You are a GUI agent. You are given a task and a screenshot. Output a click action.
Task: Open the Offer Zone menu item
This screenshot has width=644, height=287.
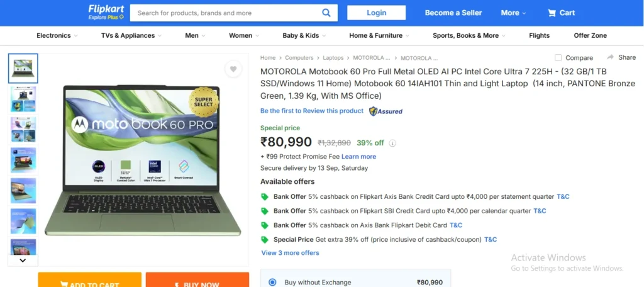point(590,36)
